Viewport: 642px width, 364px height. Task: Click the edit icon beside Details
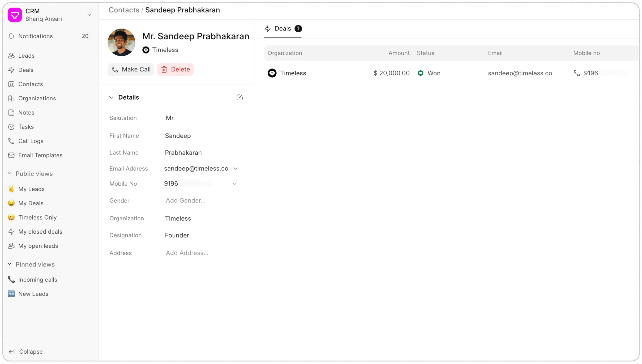pyautogui.click(x=239, y=97)
